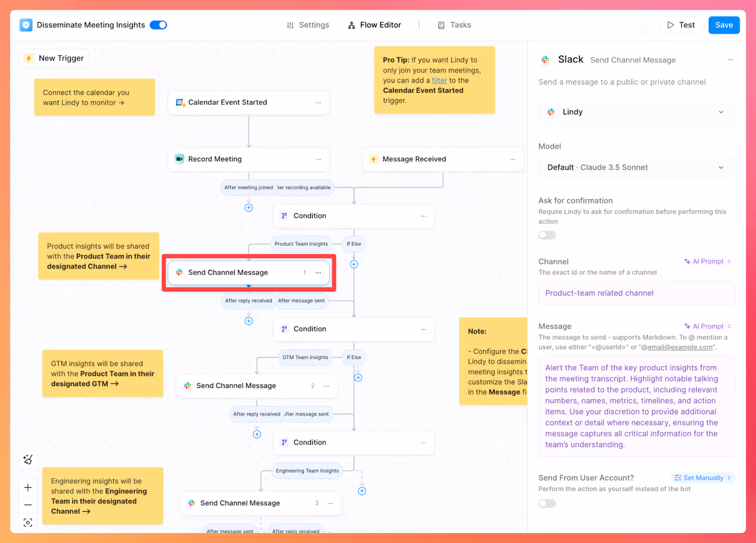Open Send Channel Message 3 options menu

[x=331, y=503]
